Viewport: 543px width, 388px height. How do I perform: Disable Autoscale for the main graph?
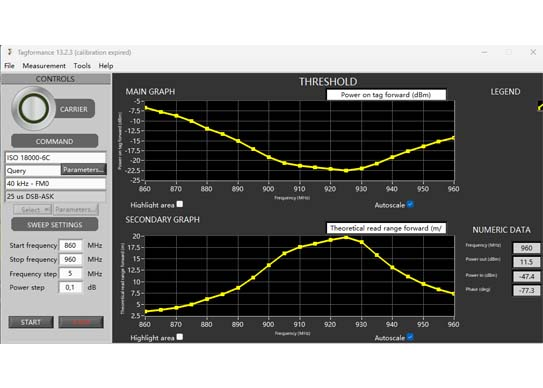(410, 204)
